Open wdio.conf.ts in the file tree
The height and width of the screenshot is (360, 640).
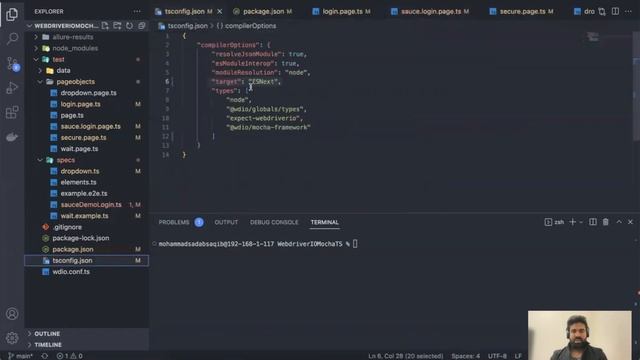(x=71, y=271)
